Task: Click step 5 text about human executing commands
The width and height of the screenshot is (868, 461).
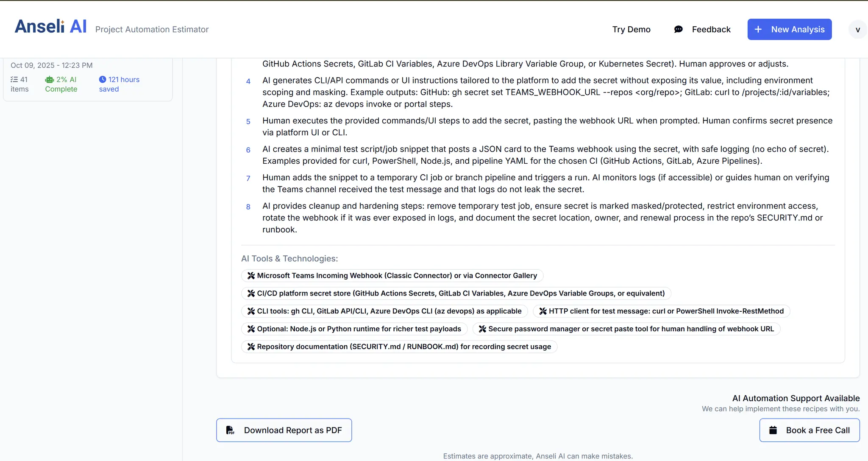Action: [x=548, y=126]
